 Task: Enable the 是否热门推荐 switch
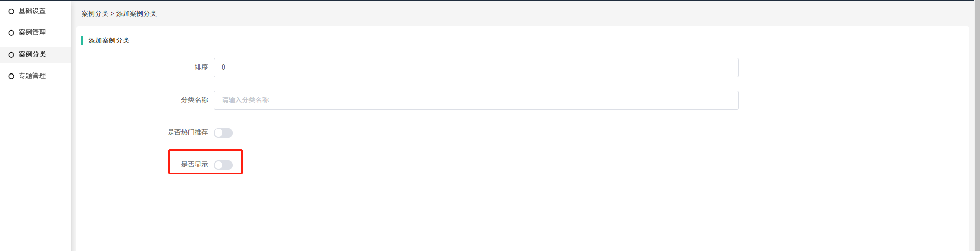[x=223, y=133]
